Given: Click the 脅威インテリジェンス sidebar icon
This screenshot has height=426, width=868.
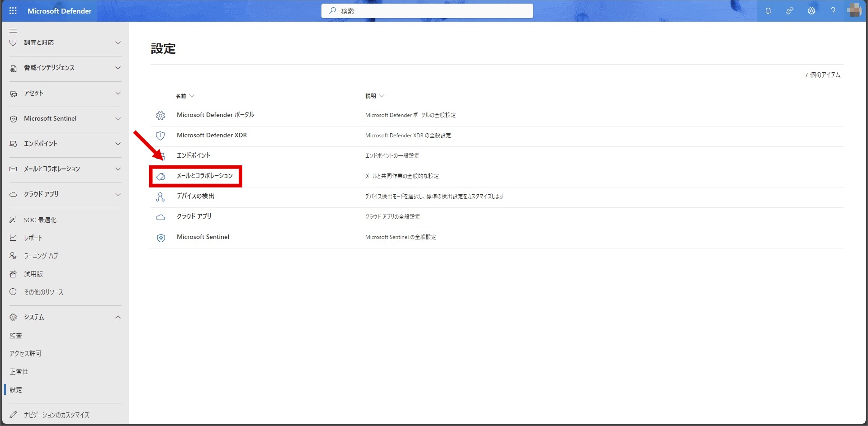Looking at the screenshot, I should [x=13, y=68].
